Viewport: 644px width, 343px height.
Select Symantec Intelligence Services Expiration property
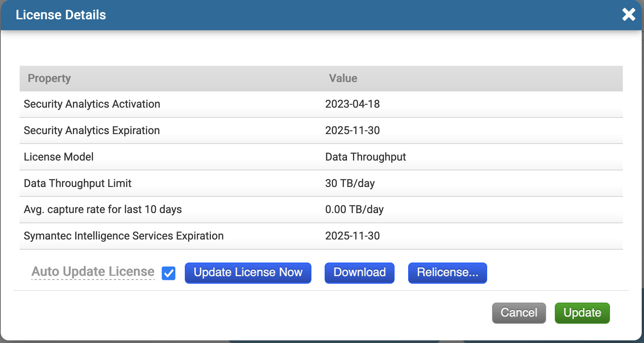[x=124, y=236]
